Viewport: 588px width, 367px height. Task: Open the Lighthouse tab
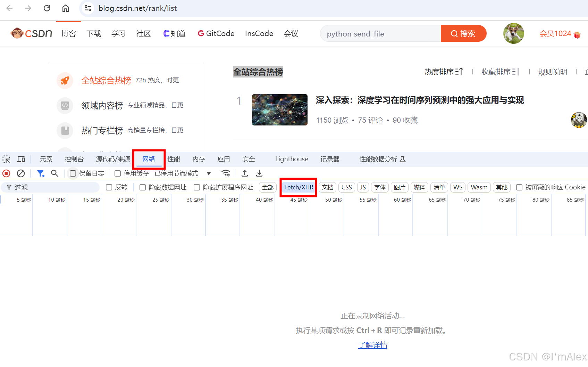click(292, 159)
